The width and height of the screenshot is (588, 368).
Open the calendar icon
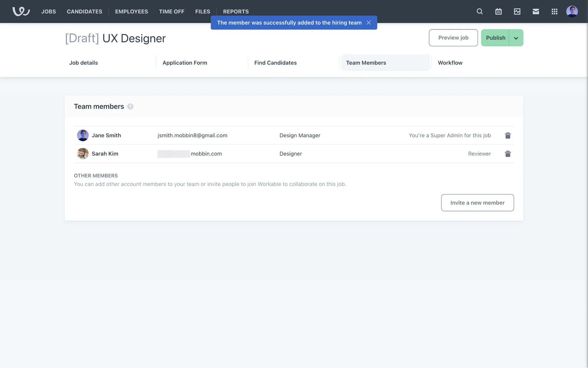tap(498, 11)
